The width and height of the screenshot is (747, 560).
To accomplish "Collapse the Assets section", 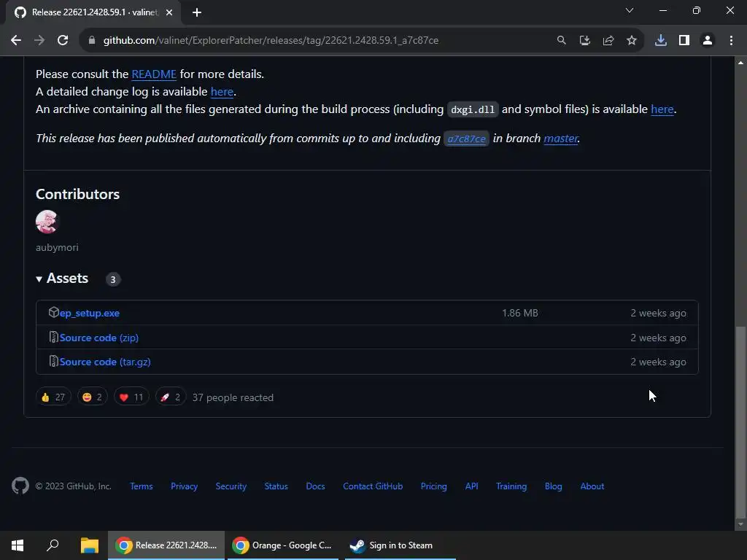I will [62, 279].
